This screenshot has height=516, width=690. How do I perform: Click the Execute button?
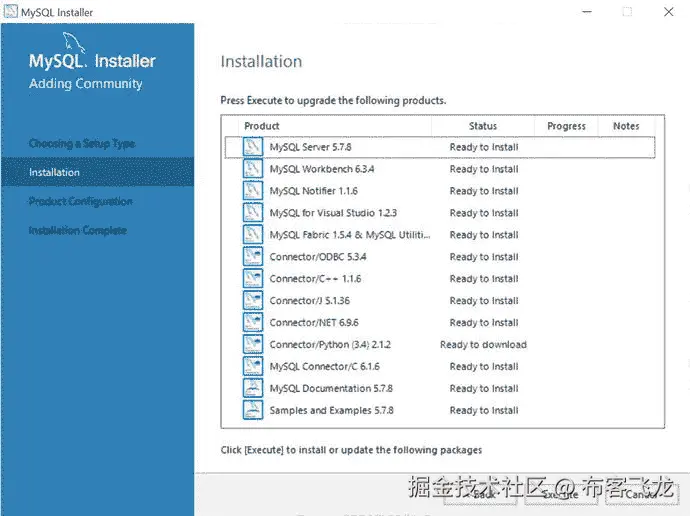(561, 494)
